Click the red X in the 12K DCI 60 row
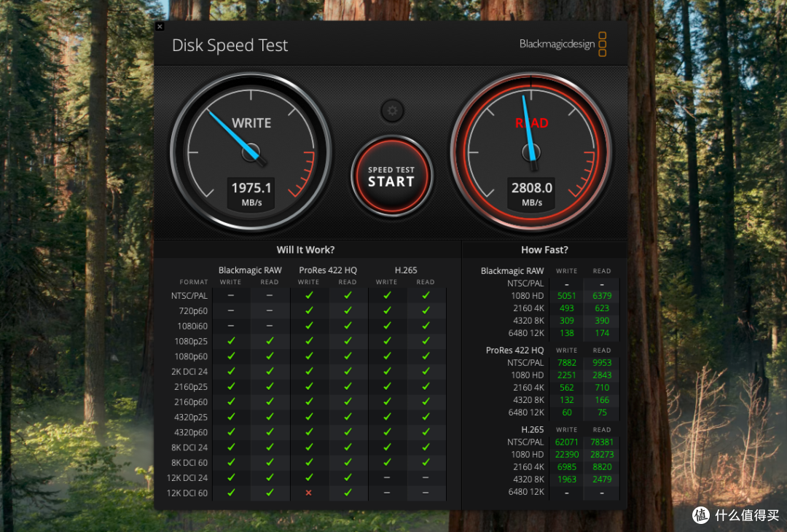 point(309,493)
